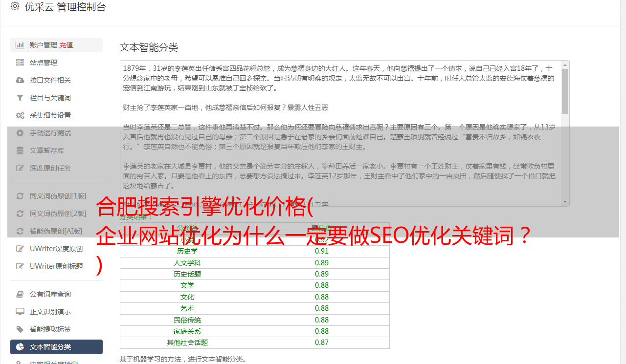This screenshot has width=626, height=364.
Task: Click the edit icon for UWriter深度原创
Action: click(20, 249)
